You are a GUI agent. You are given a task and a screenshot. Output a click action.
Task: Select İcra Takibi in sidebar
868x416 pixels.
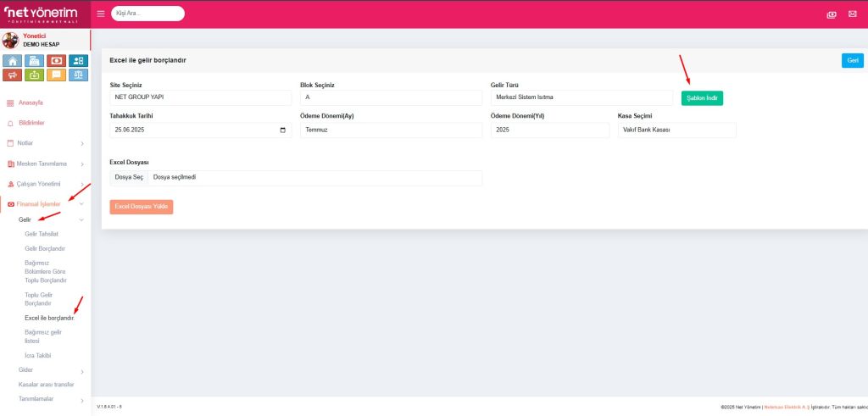coord(39,355)
